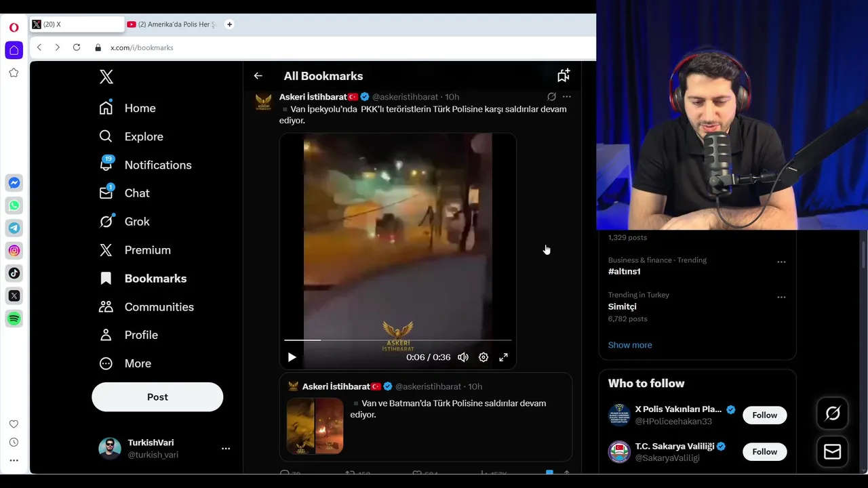
Task: Click the Post button
Action: [157, 397]
